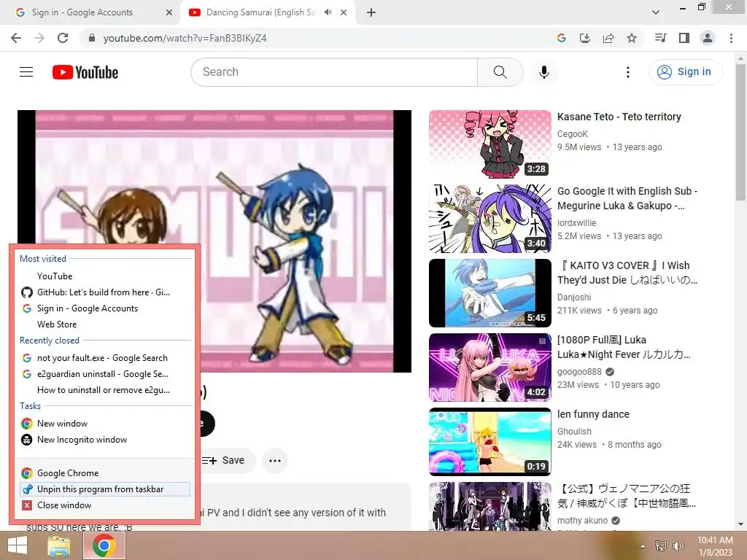Open the Windows Start button

[x=18, y=545]
